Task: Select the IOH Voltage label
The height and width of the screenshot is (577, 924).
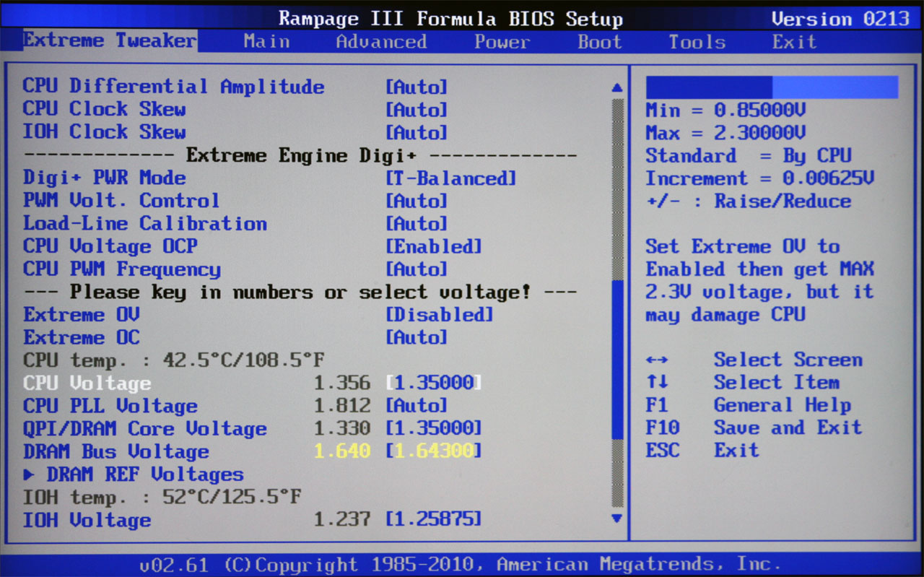Action: coord(87,519)
